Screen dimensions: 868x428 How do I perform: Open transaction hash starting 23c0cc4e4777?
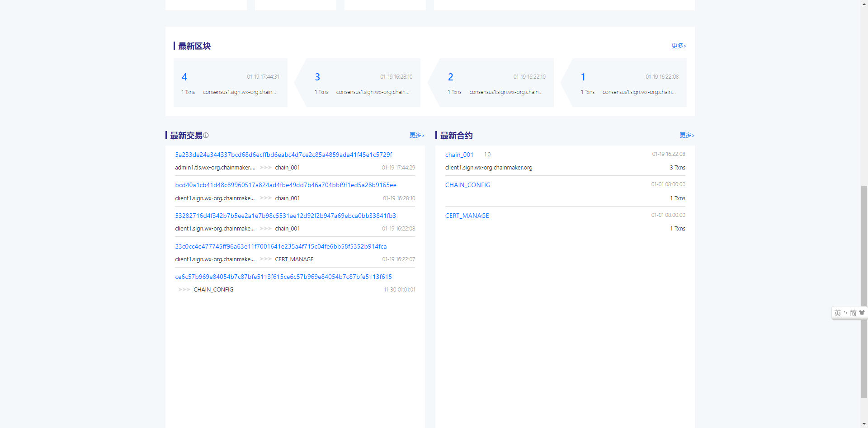point(281,246)
